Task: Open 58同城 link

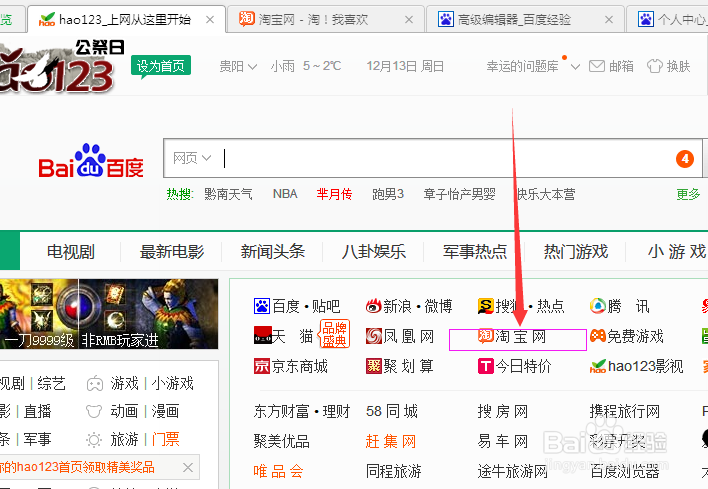Action: (391, 411)
